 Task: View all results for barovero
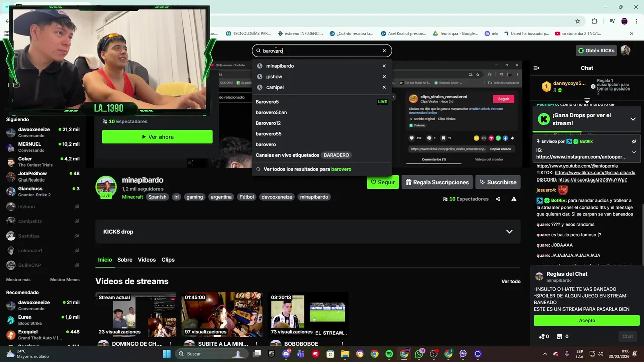[321, 169]
